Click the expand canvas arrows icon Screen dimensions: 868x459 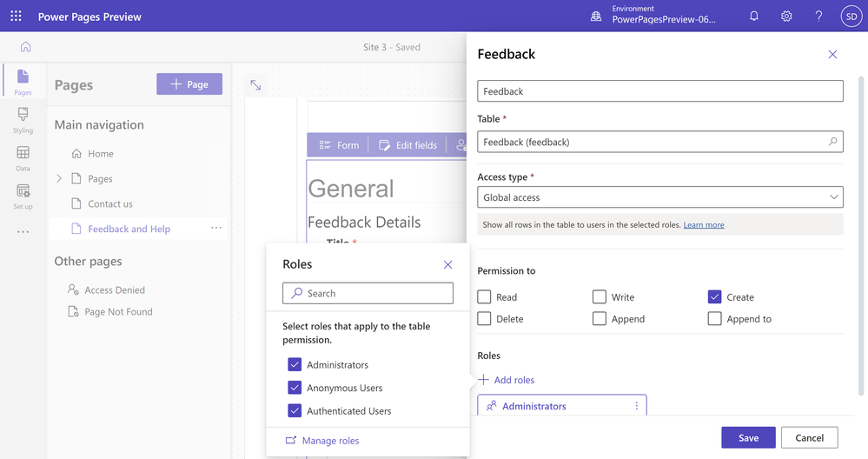click(x=255, y=84)
